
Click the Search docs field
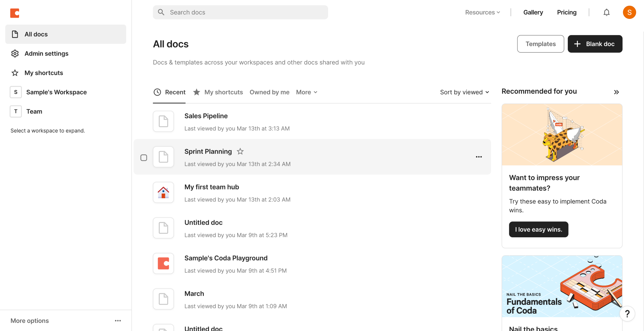[x=240, y=12]
